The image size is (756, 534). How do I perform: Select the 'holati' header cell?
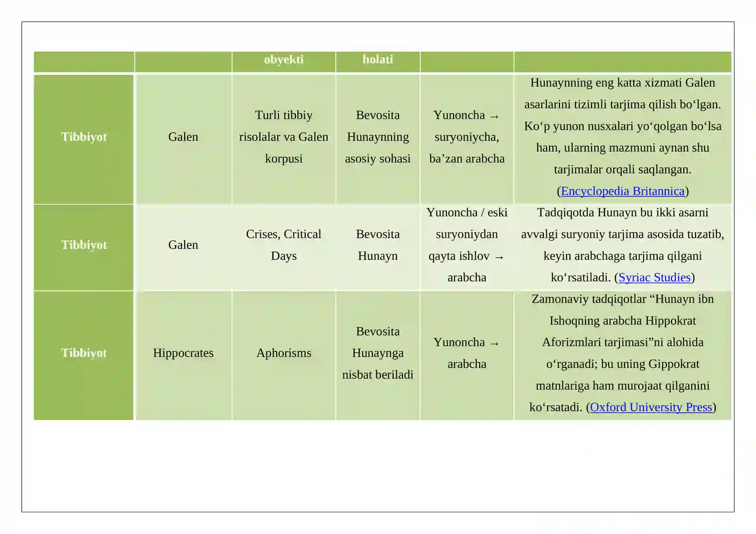coord(378,62)
